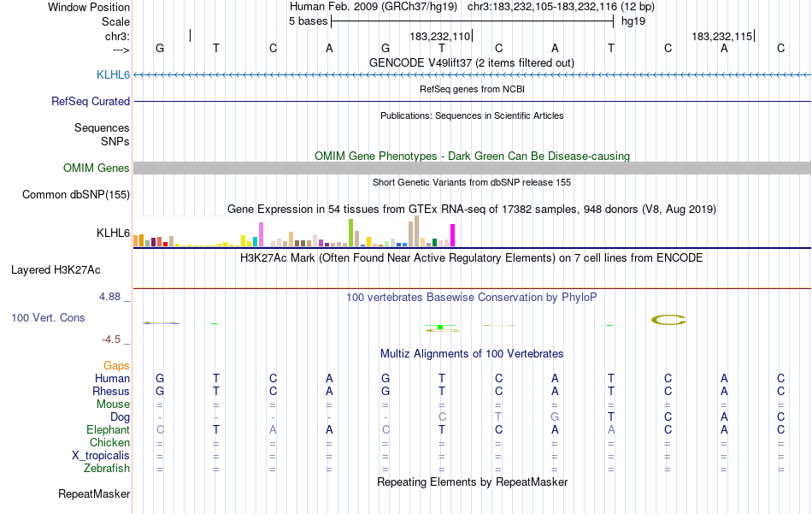The image size is (812, 514).
Task: Click the Common dbSNP(155) track label
Action: pos(75,195)
